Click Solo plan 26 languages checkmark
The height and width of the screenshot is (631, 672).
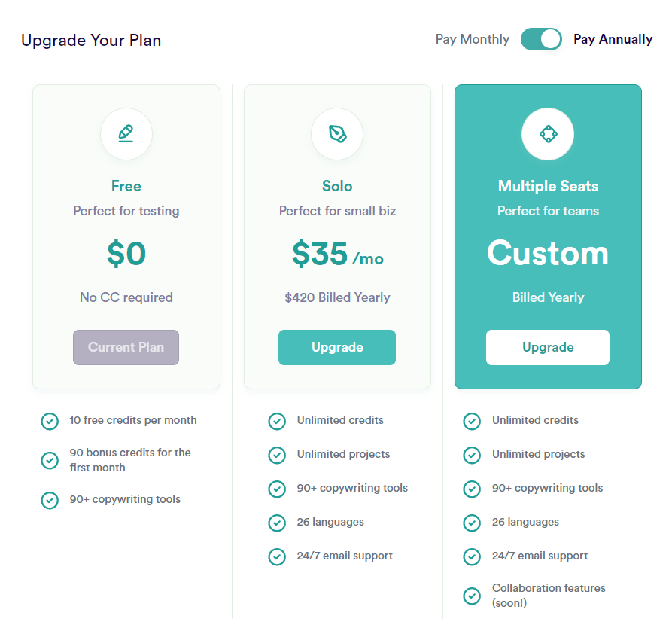[x=277, y=523]
